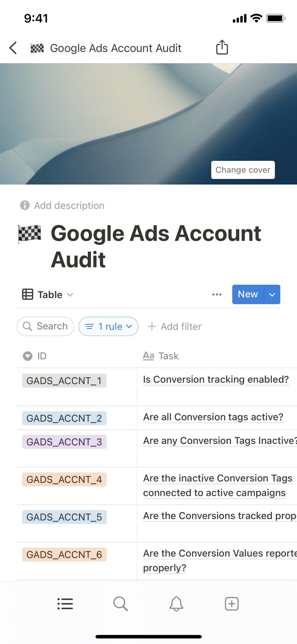The width and height of the screenshot is (297, 644).
Task: Click the database Search field
Action: point(45,326)
